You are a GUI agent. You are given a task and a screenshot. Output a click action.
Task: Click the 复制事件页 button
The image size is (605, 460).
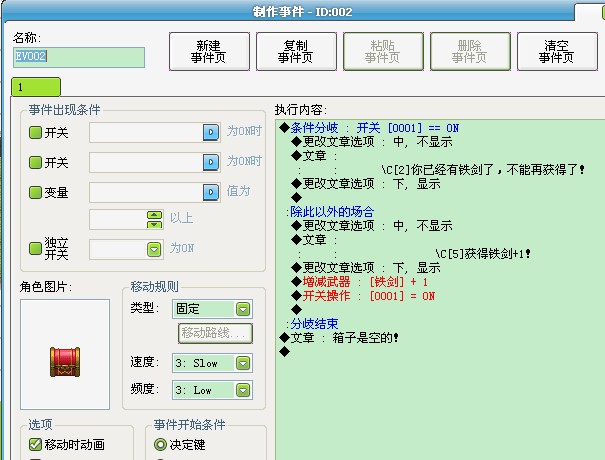click(x=296, y=51)
